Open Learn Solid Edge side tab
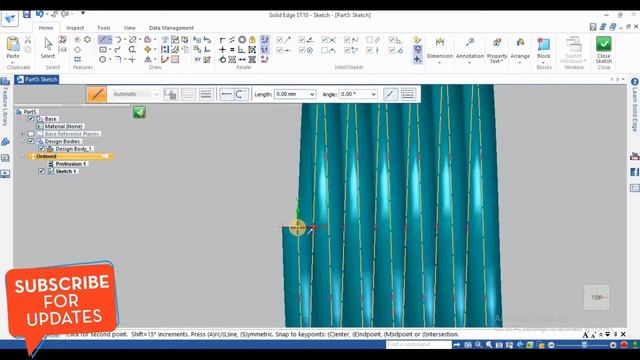The image size is (640, 360). tap(635, 105)
